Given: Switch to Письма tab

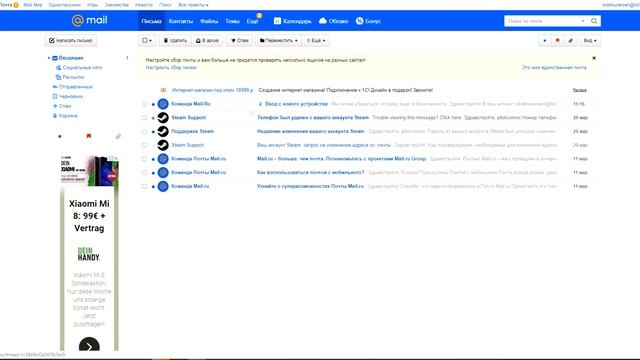Looking at the screenshot, I should click(151, 21).
